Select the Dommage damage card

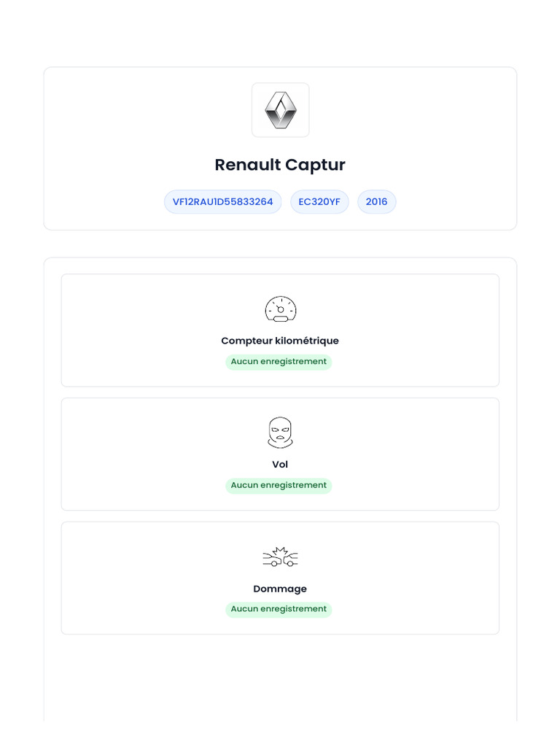click(280, 578)
